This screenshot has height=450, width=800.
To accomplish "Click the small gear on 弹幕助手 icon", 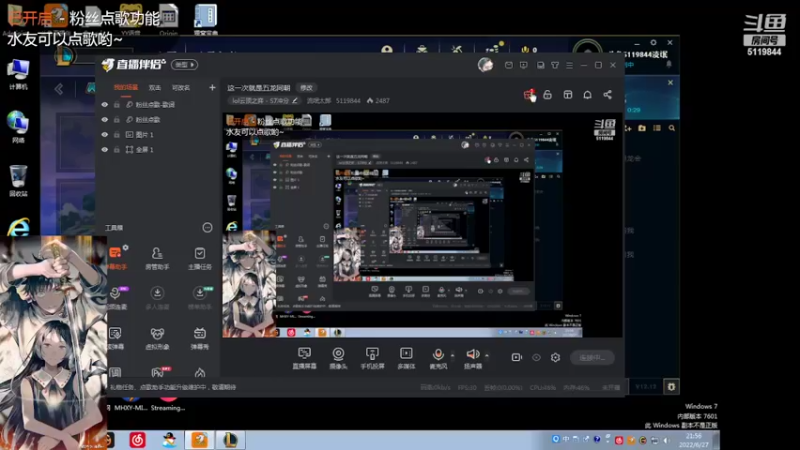I will (126, 247).
